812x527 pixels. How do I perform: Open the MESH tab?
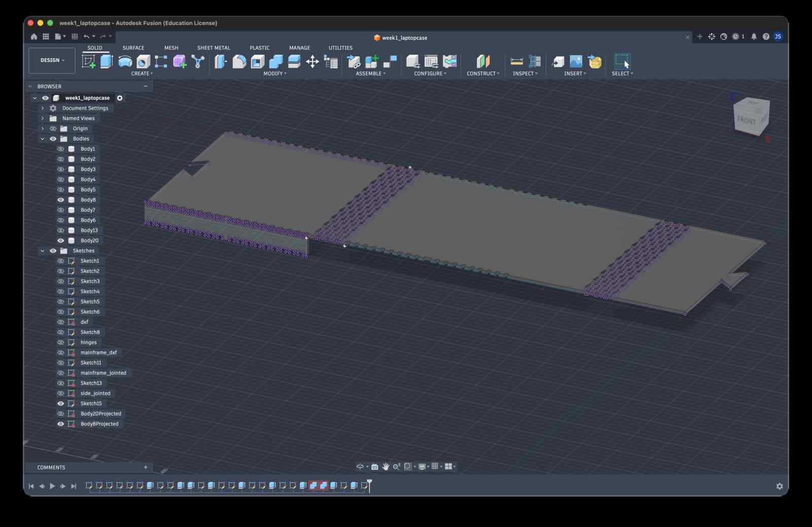[x=171, y=48]
